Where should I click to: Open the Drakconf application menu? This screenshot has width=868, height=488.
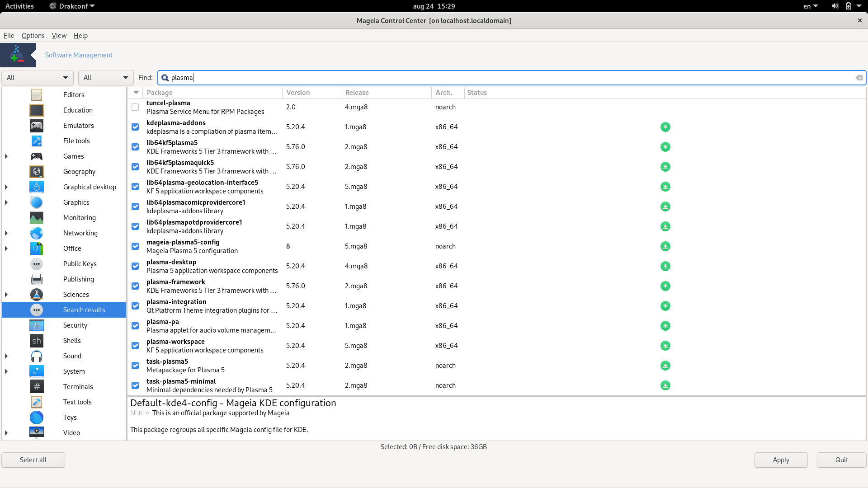coord(72,6)
